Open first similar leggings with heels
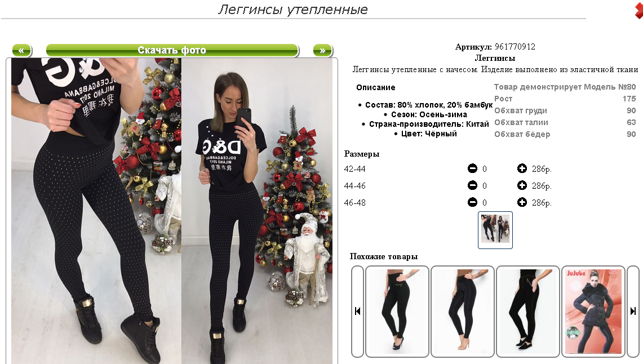Image resolution: width=643 pixels, height=364 pixels. click(x=397, y=311)
